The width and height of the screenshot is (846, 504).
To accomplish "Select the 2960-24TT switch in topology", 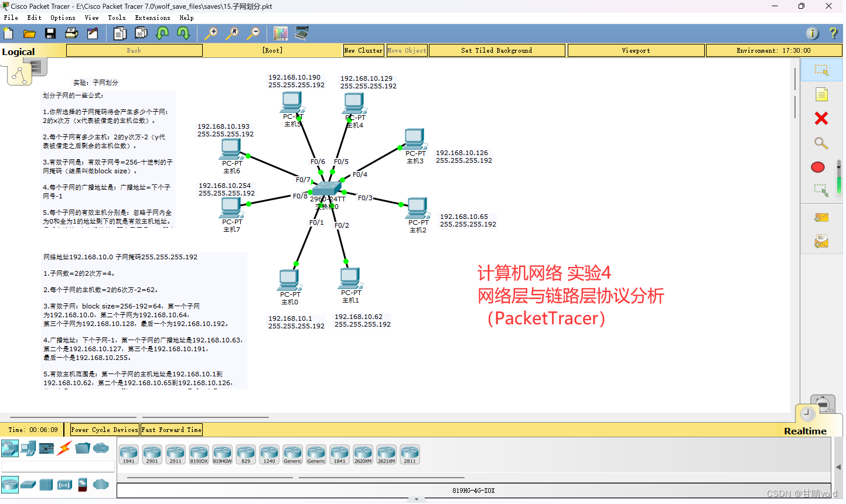I will point(326,188).
